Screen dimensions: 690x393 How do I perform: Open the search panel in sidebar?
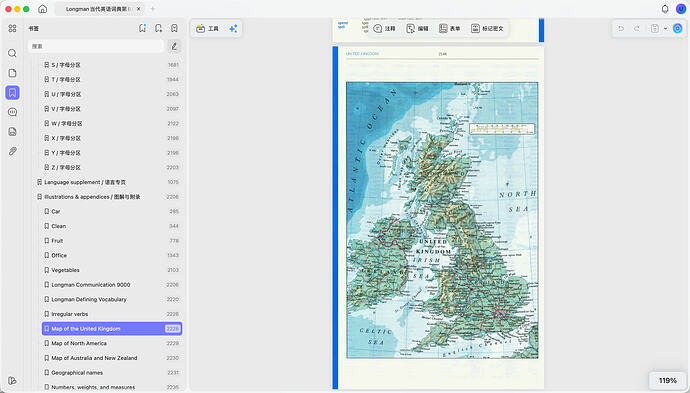[12, 53]
